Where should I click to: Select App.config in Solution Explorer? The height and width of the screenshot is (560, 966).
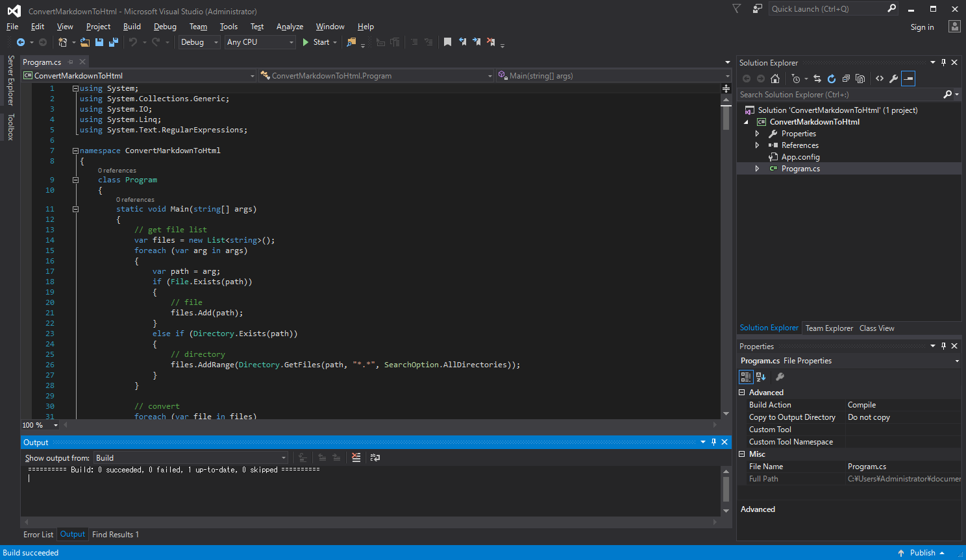tap(800, 157)
